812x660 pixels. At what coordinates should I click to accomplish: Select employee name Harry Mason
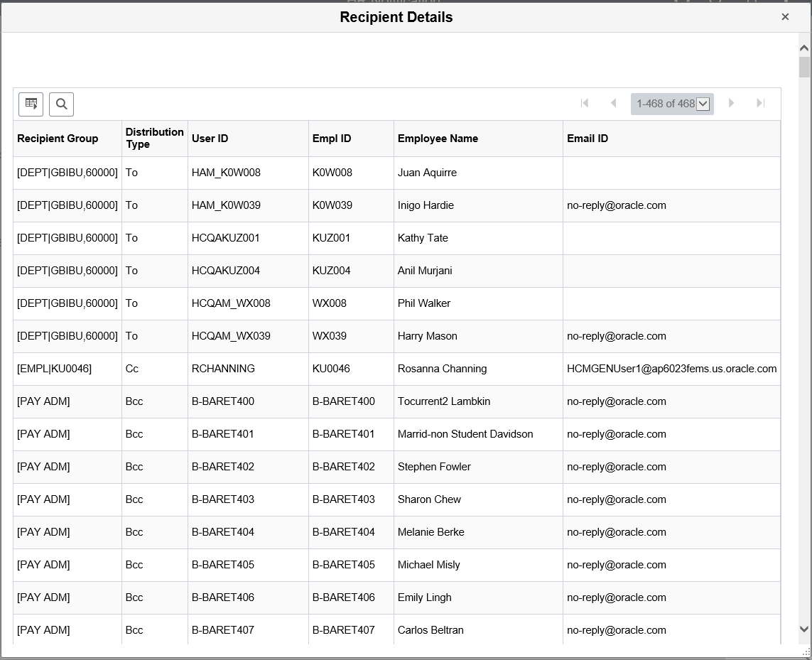(427, 336)
